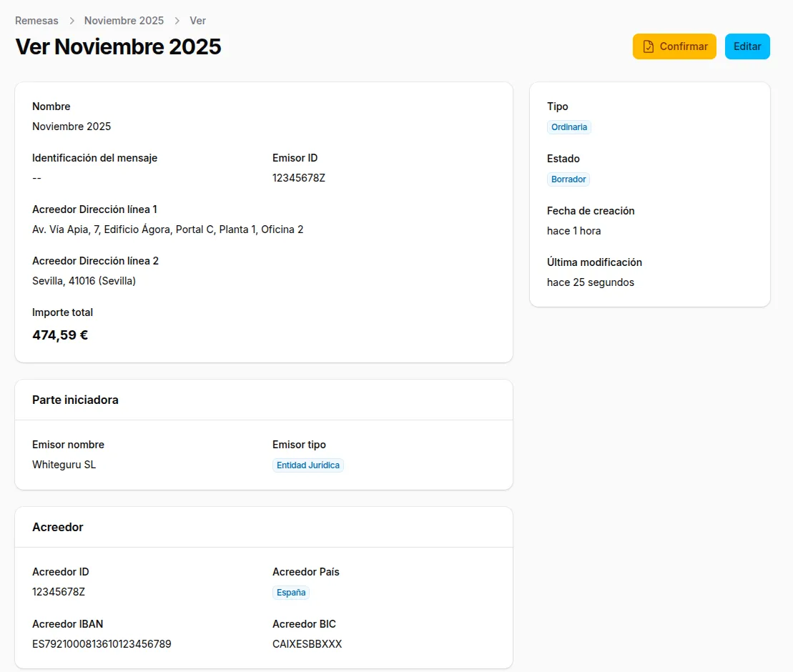Select the España country badge
793x672 pixels.
coord(291,593)
